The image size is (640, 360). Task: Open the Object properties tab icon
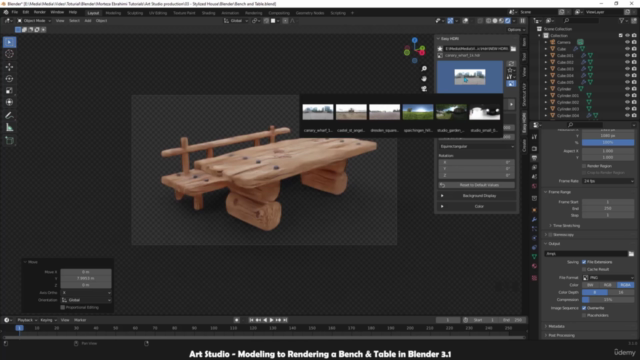click(x=534, y=210)
